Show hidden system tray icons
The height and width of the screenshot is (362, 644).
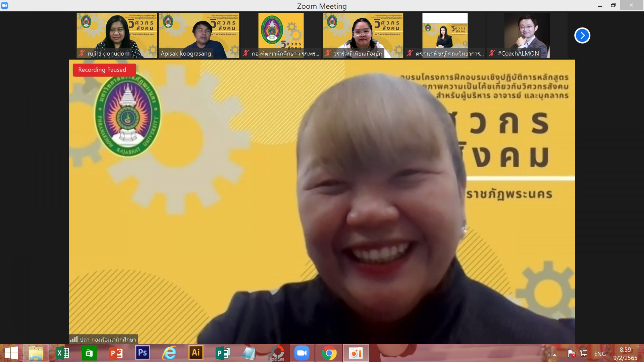pyautogui.click(x=554, y=355)
